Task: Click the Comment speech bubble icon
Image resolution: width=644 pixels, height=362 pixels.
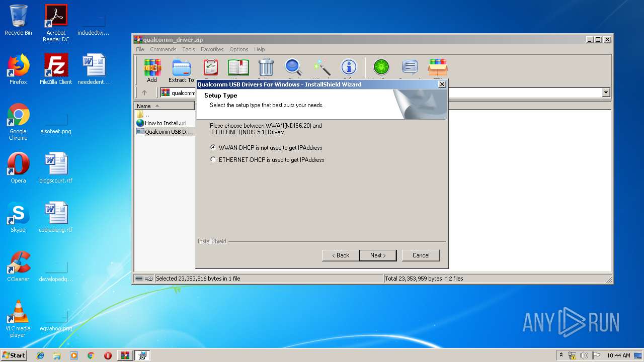Action: (x=410, y=68)
